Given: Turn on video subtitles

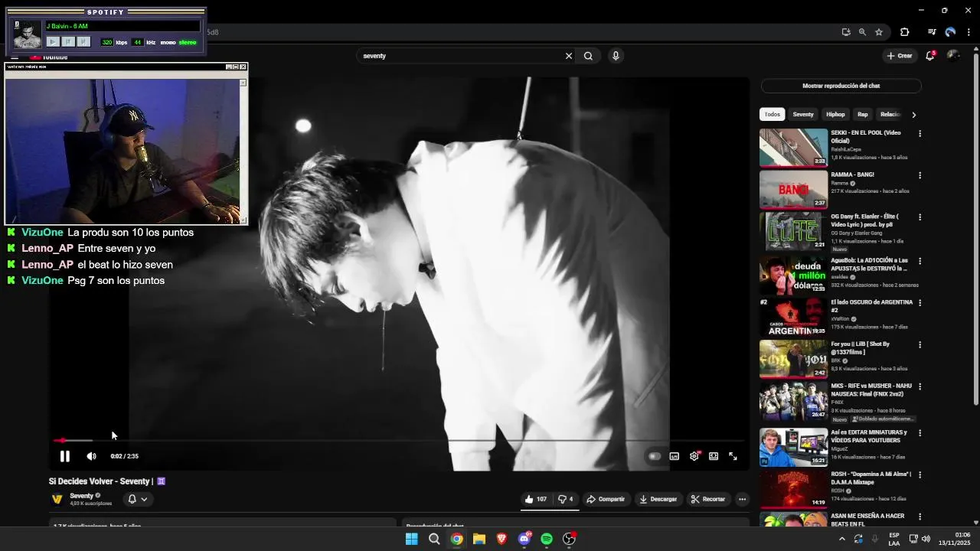Looking at the screenshot, I should pyautogui.click(x=675, y=456).
